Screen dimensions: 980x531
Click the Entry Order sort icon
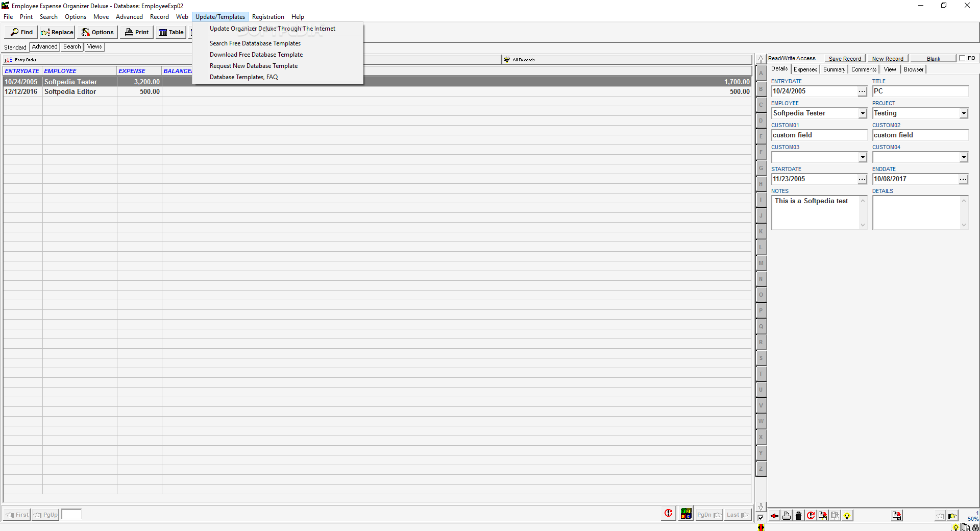(8, 60)
